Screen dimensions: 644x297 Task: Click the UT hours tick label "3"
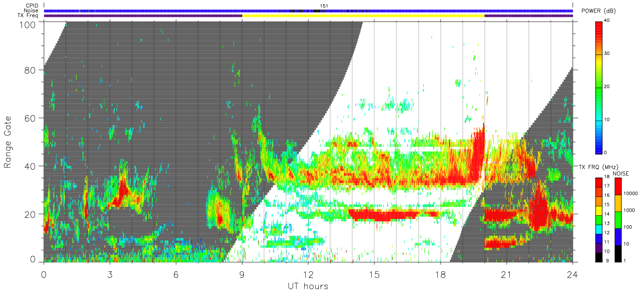click(x=110, y=274)
